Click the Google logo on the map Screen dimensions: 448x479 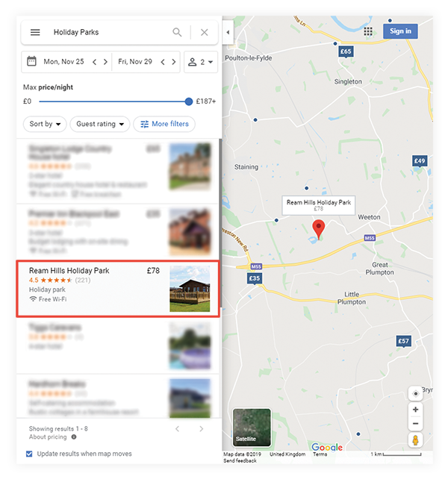pyautogui.click(x=327, y=448)
